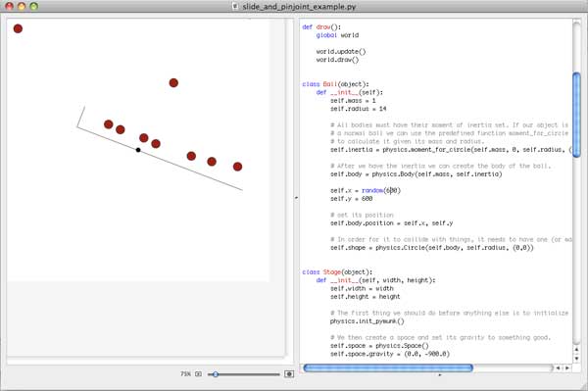Click the '# All bodies must have their moment' comment
Image resolution: width=588 pixels, height=391 pixels.
[450, 125]
